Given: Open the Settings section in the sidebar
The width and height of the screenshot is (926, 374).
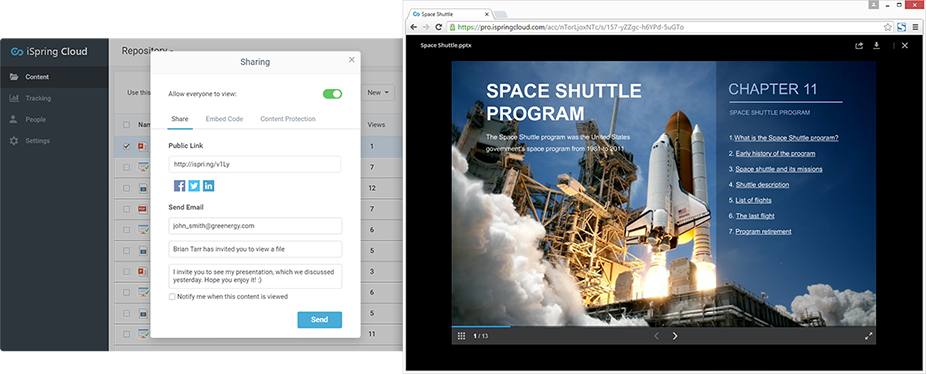Looking at the screenshot, I should (54, 141).
